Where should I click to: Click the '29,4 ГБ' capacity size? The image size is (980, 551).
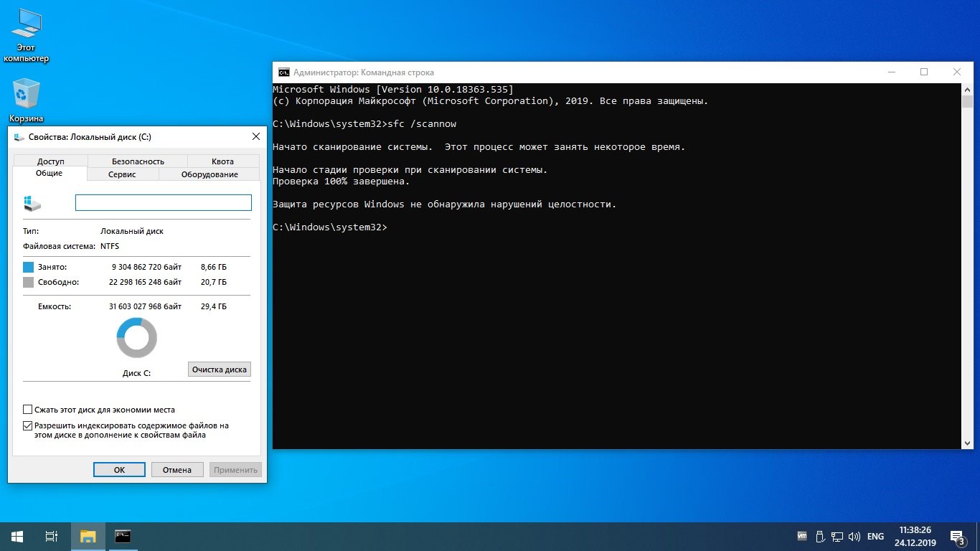(214, 306)
